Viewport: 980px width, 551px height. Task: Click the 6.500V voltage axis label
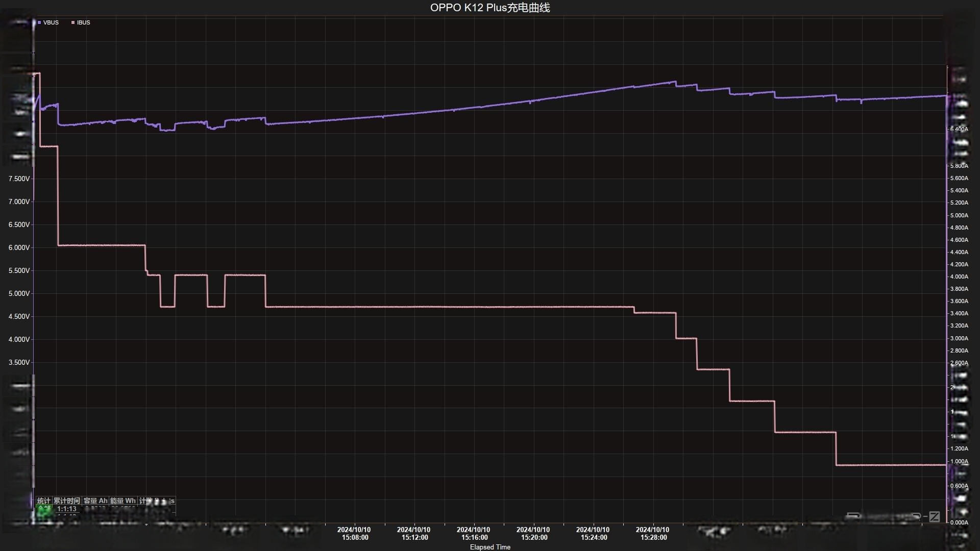click(19, 224)
